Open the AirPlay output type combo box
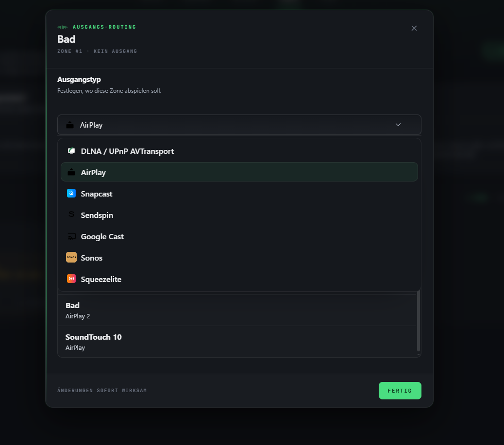Image resolution: width=504 pixels, height=445 pixels. tap(239, 125)
